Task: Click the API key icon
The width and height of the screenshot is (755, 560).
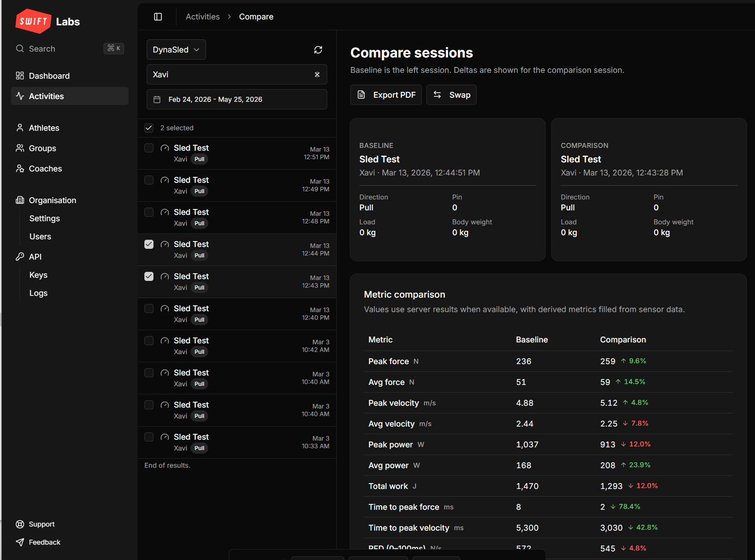Action: pyautogui.click(x=20, y=256)
